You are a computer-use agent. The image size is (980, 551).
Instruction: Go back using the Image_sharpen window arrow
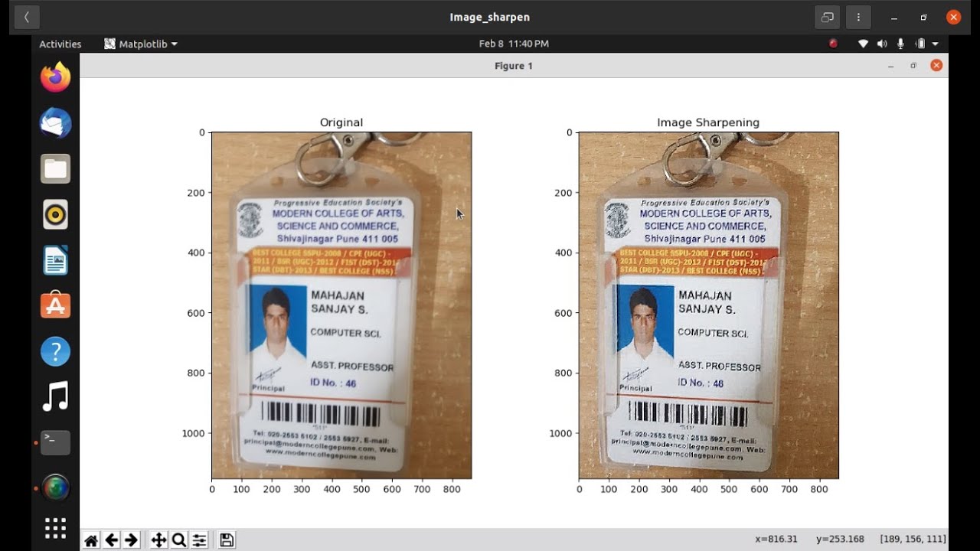[27, 17]
